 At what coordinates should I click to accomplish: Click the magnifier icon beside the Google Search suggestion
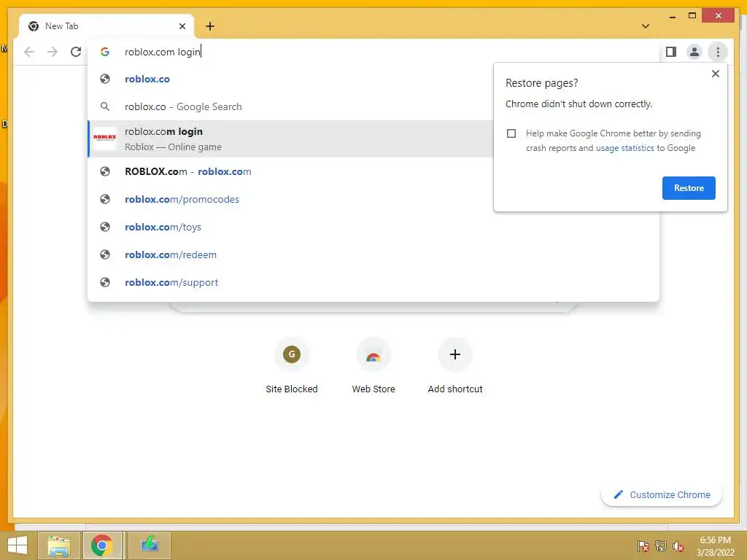click(105, 106)
